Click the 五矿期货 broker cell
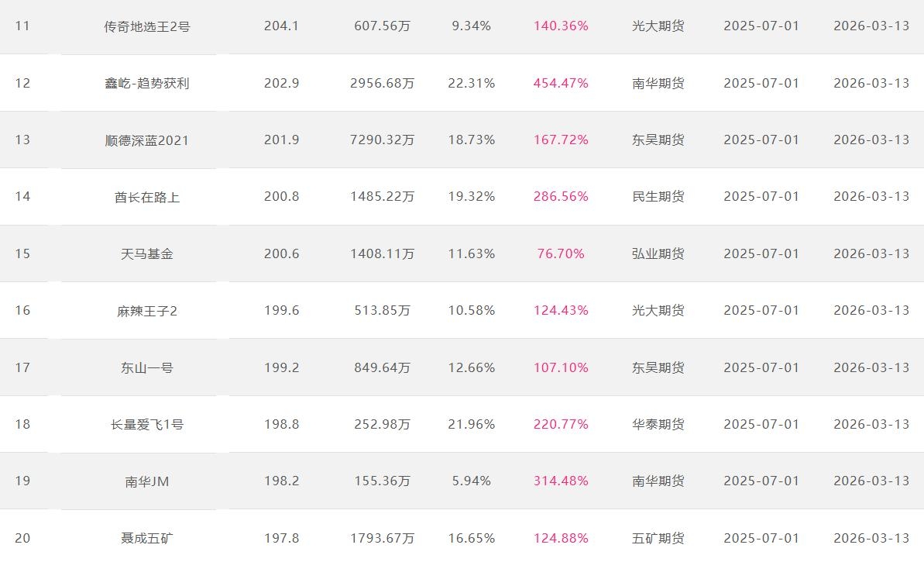 pos(658,538)
